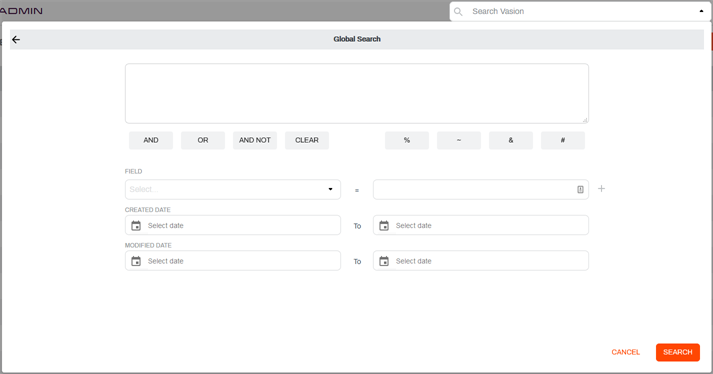Collapse the Search Vasion dropdown arrow
This screenshot has width=713, height=374.
coord(701,11)
